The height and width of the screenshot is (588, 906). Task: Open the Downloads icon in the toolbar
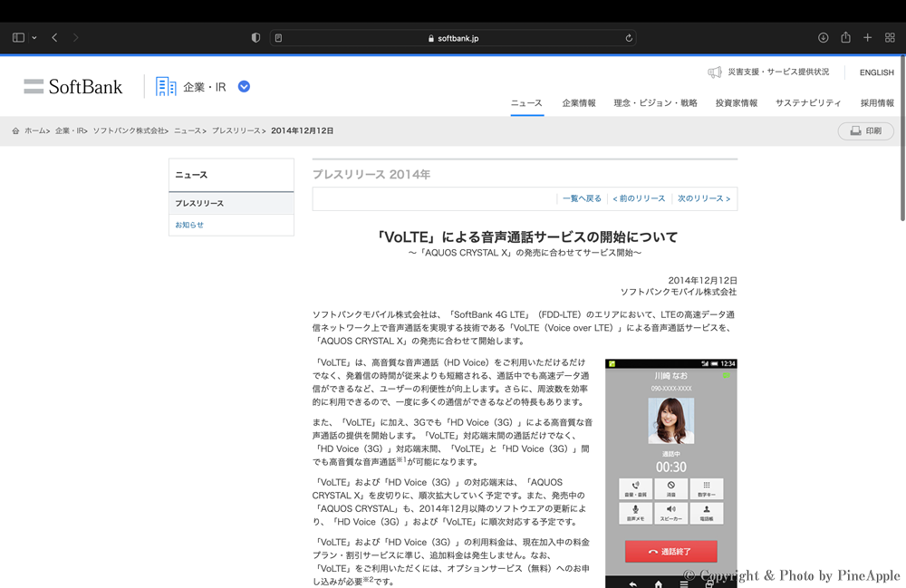click(x=824, y=37)
